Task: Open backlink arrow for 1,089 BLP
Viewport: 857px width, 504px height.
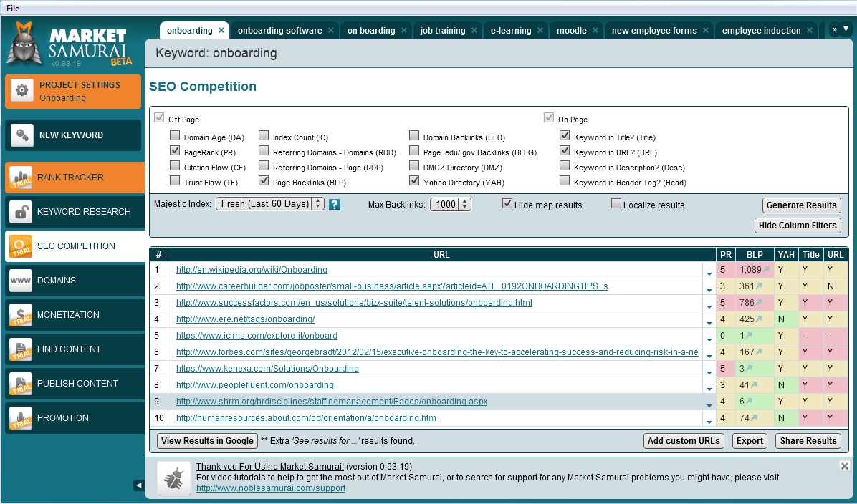Action: click(x=766, y=269)
